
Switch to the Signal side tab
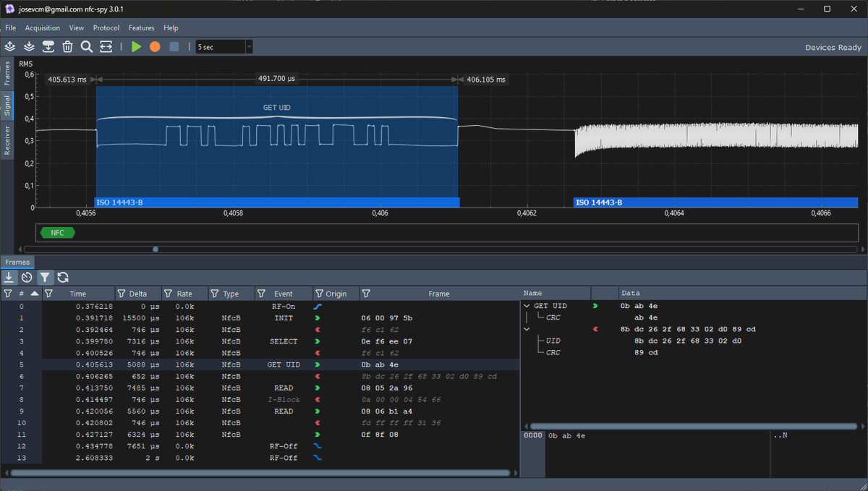(7, 106)
